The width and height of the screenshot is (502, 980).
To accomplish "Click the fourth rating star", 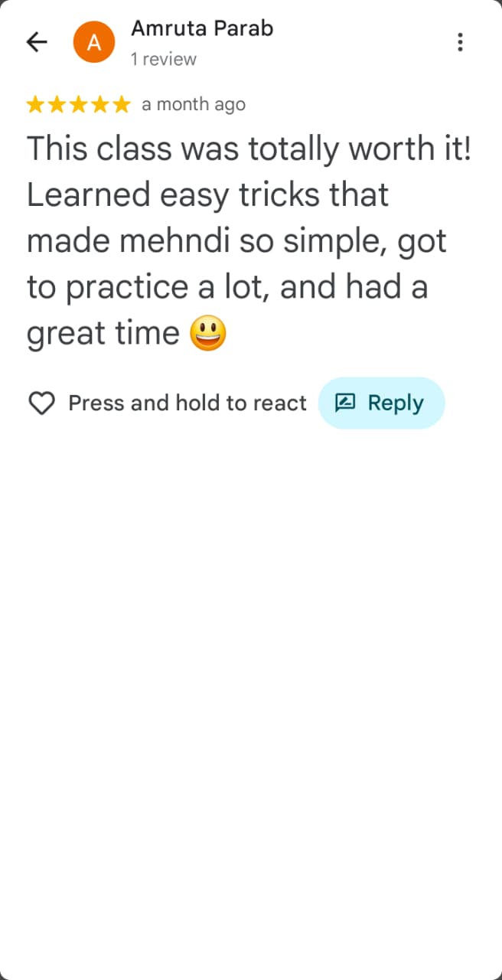I will (100, 105).
